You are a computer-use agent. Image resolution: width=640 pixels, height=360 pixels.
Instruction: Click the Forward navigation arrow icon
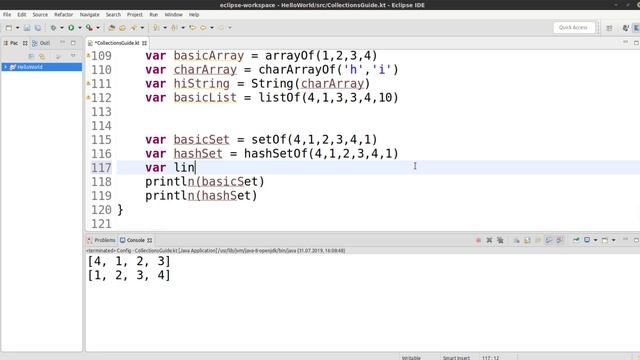pyautogui.click(x=221, y=28)
